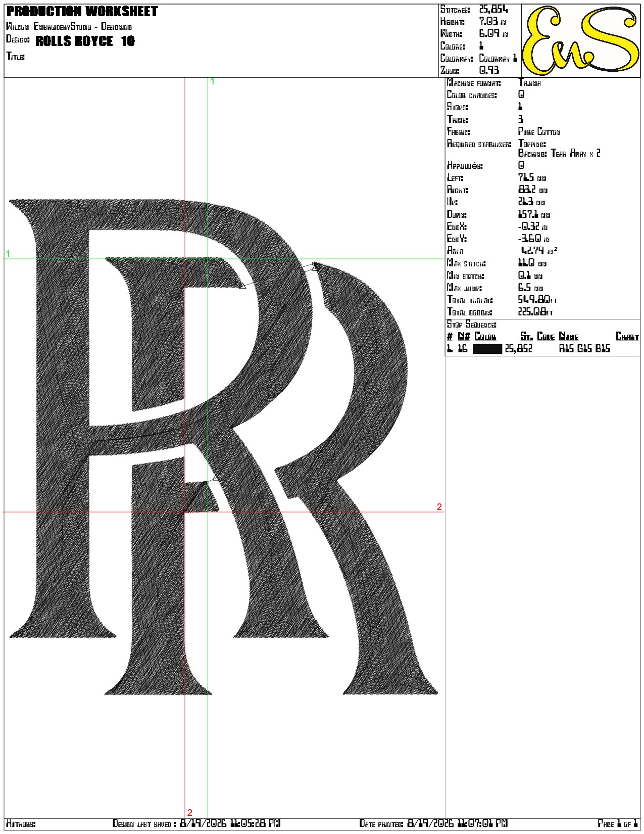Click the 'Code' column header

[546, 337]
